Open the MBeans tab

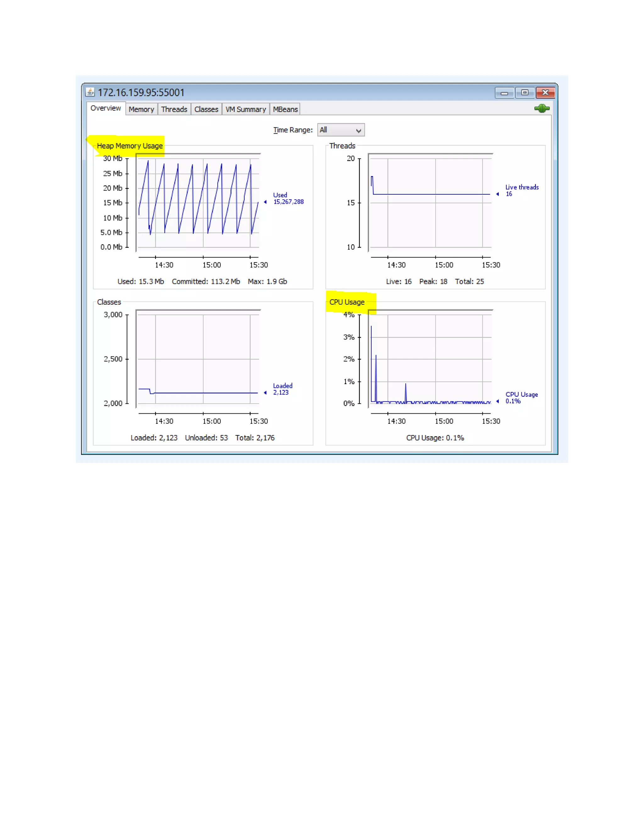[x=285, y=109]
